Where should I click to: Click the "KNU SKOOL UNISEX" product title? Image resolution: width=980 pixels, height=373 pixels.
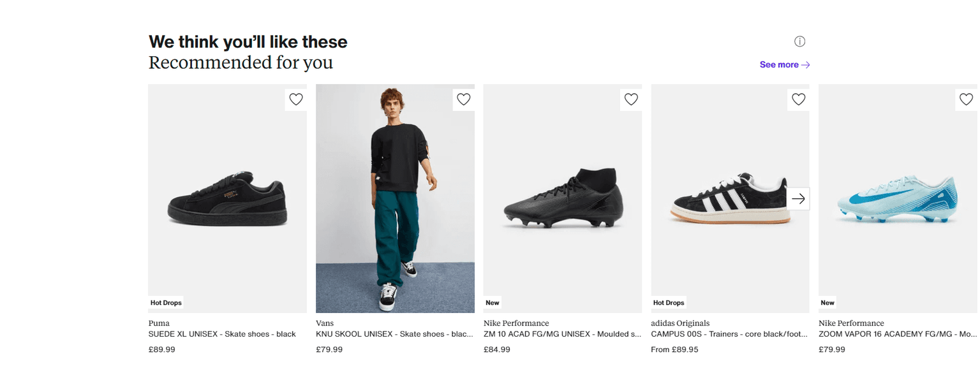pos(395,333)
